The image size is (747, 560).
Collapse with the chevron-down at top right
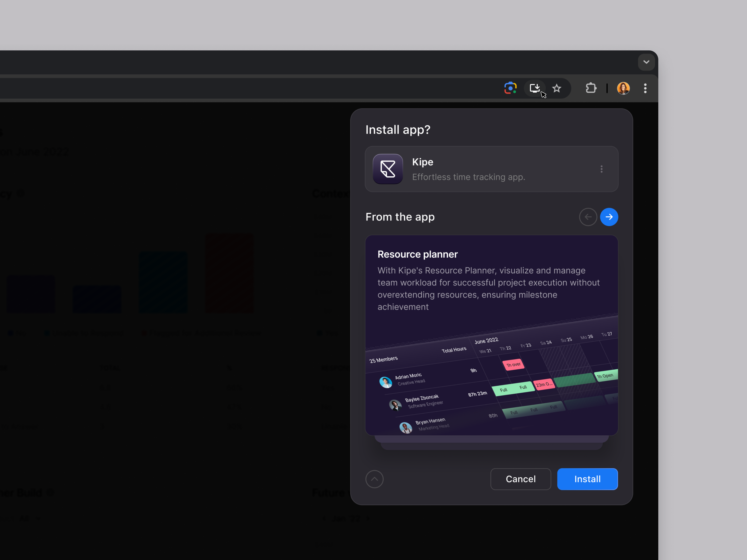click(646, 62)
